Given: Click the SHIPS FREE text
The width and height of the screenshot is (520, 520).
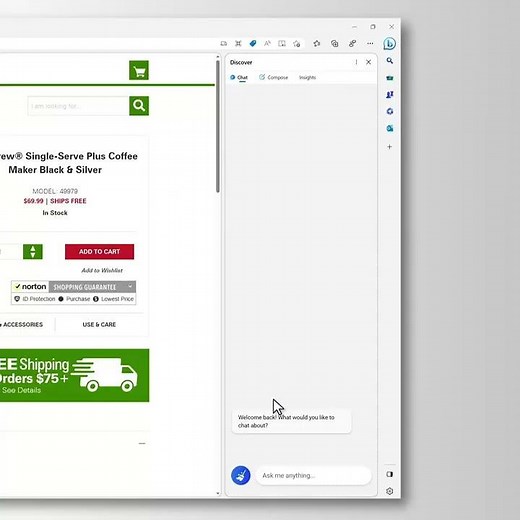Looking at the screenshot, I should pyautogui.click(x=68, y=201).
